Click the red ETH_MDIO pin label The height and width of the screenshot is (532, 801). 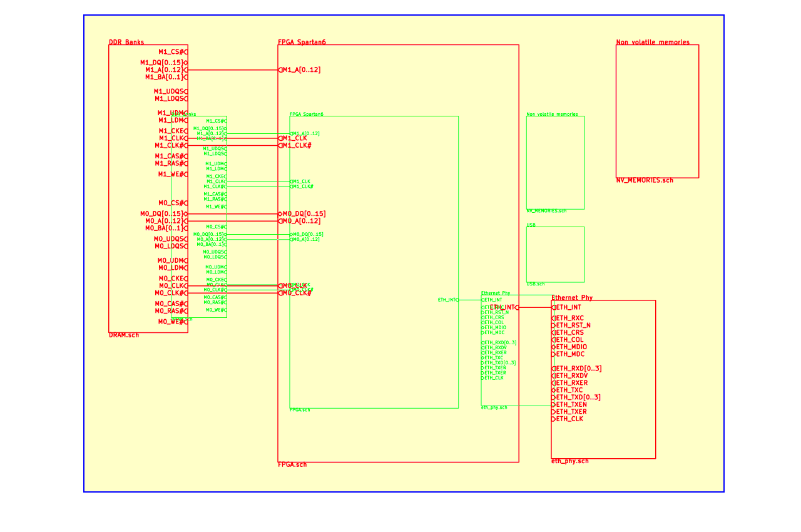[571, 347]
